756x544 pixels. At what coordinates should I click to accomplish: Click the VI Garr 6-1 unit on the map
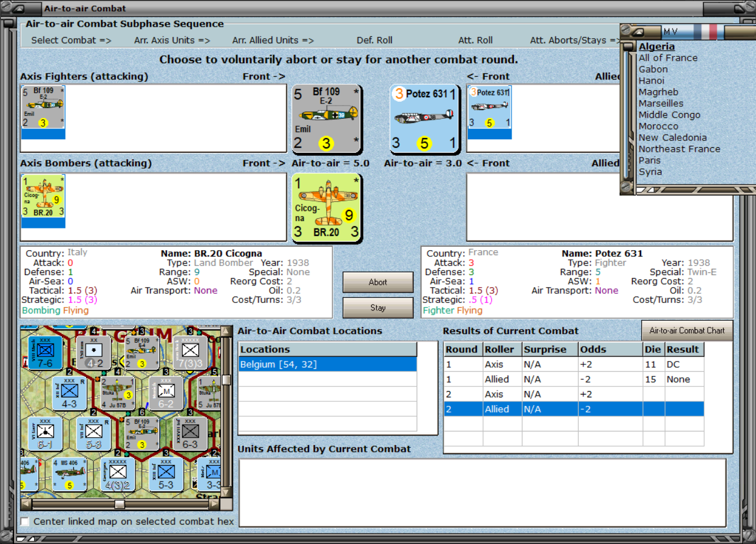(45, 434)
